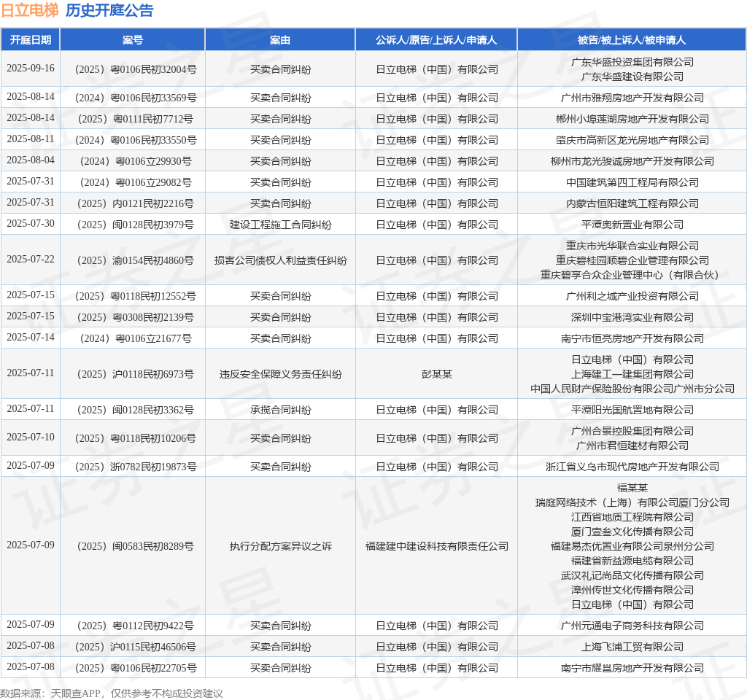Click case number (2024)粤0106立21677号
This screenshot has width=747, height=700.
[x=135, y=338]
